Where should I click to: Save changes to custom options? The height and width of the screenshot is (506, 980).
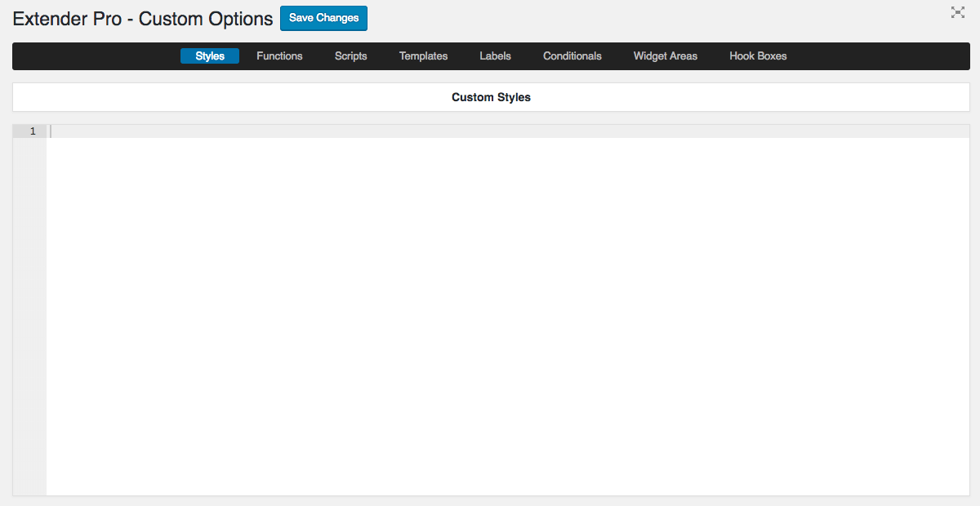click(323, 18)
